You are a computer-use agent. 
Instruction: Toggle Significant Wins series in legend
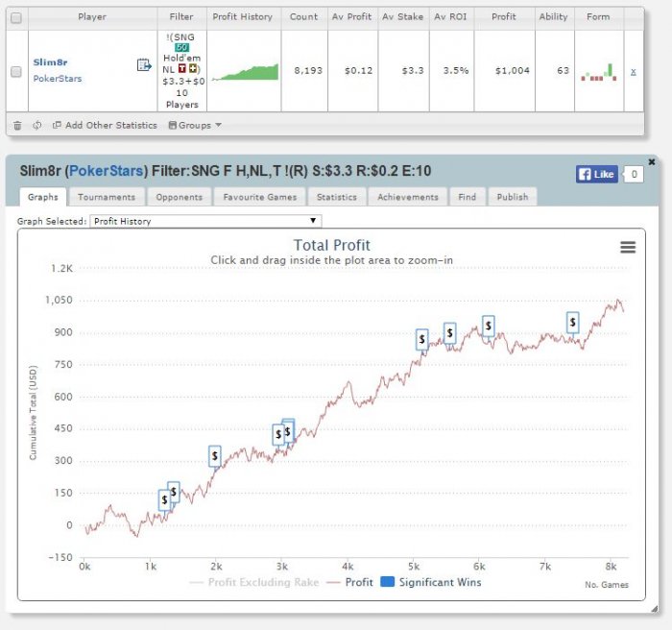point(431,582)
